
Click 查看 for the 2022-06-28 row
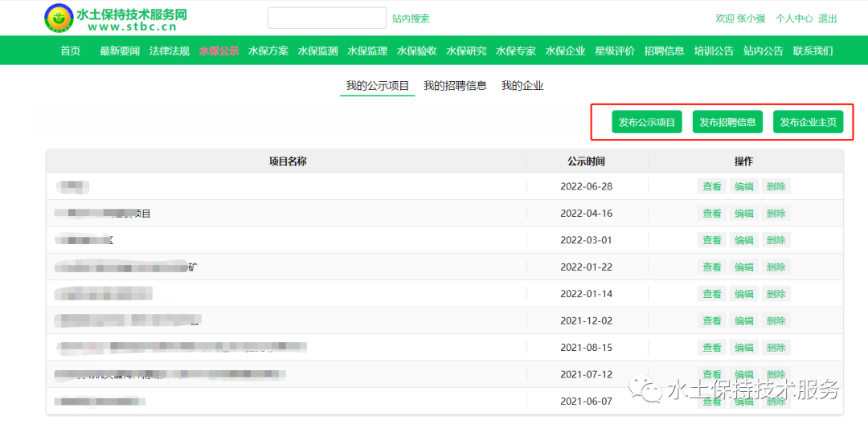coord(712,186)
